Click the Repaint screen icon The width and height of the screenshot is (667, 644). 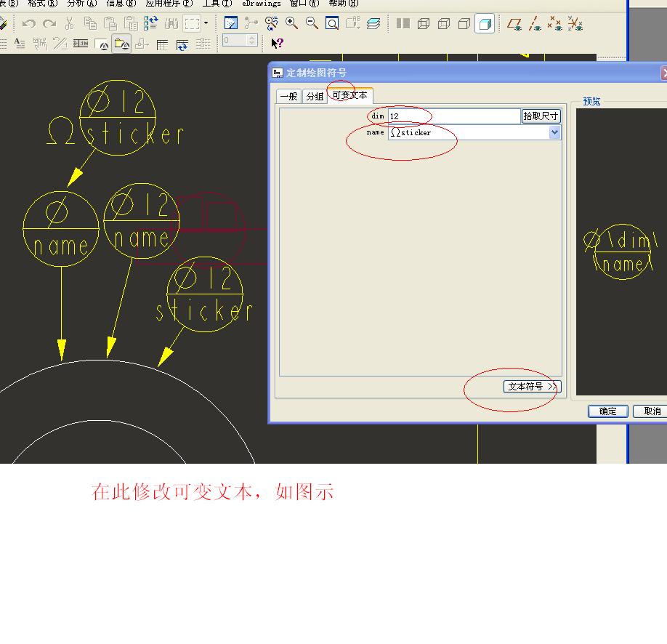pyautogui.click(x=230, y=23)
